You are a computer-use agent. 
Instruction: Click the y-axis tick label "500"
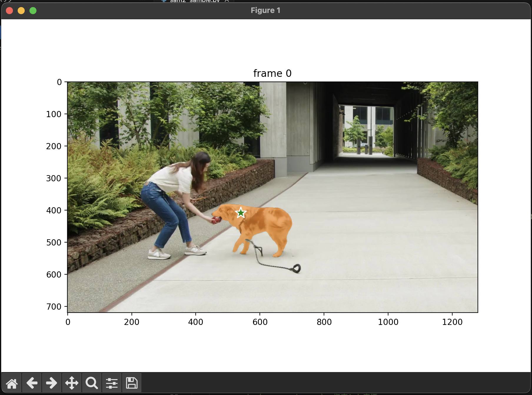54,243
